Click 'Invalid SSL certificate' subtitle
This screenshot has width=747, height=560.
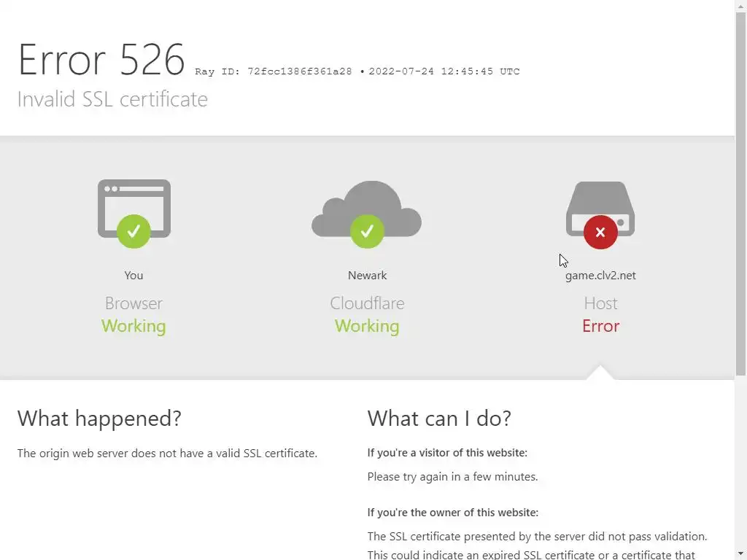coord(112,99)
